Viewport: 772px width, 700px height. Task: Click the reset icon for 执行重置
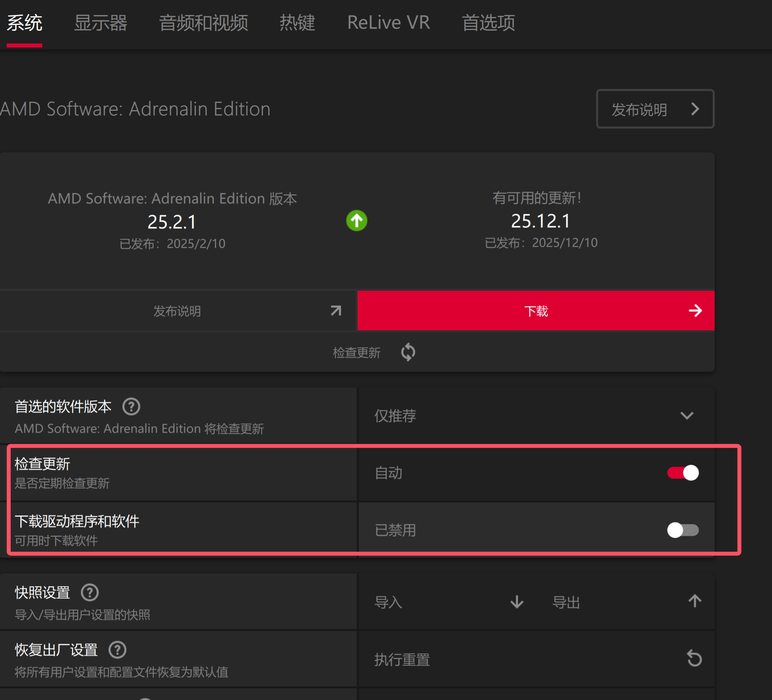click(694, 658)
